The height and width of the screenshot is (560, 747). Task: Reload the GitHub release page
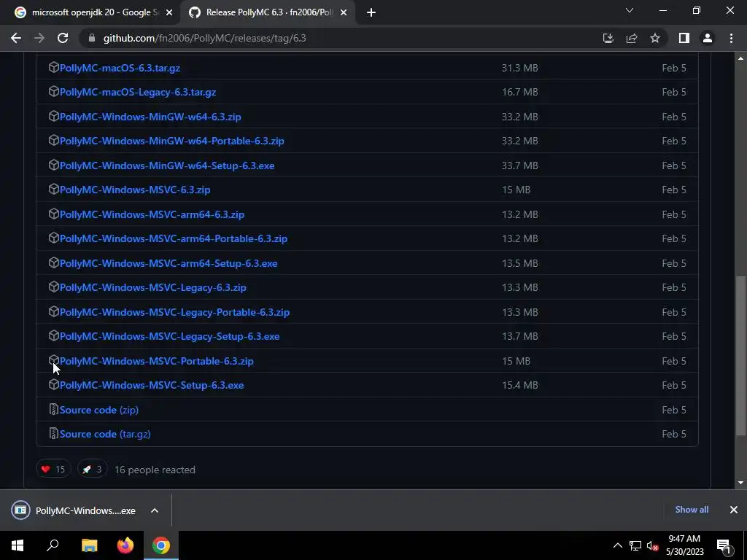(63, 38)
